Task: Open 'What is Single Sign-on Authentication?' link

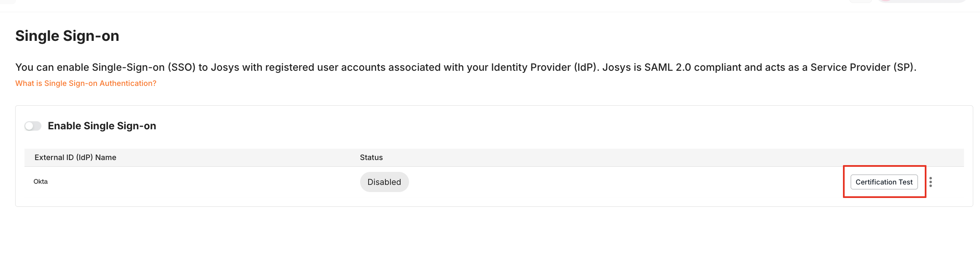Action: click(86, 83)
